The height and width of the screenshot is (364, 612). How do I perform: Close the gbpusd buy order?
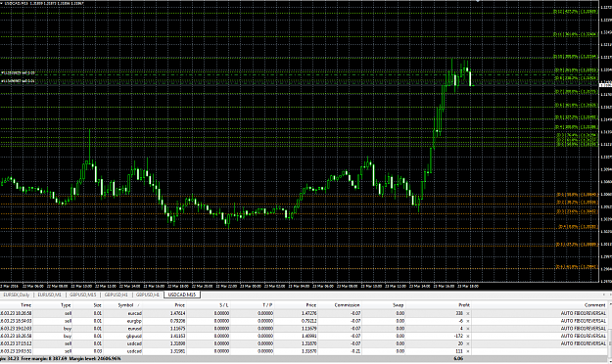[468, 336]
